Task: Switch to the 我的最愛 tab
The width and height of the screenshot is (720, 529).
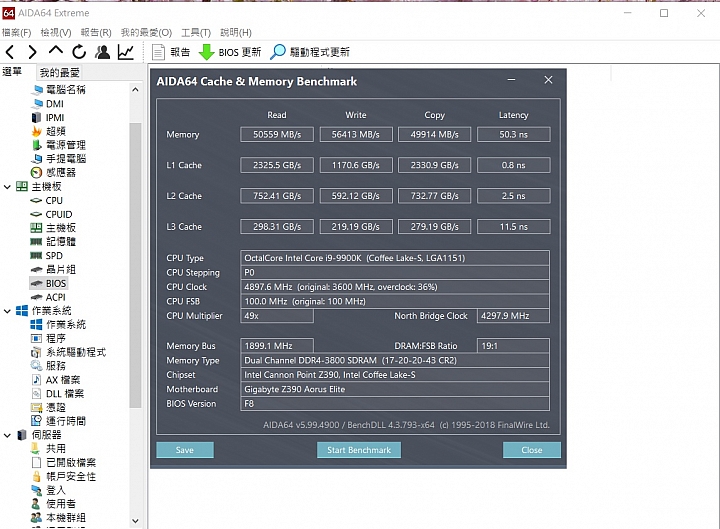Action: click(60, 72)
